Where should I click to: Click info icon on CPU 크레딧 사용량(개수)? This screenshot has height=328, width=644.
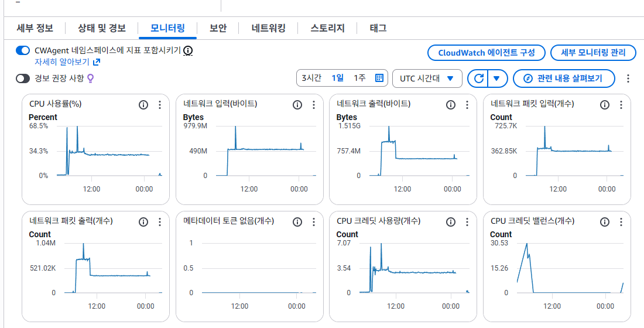[x=451, y=222]
